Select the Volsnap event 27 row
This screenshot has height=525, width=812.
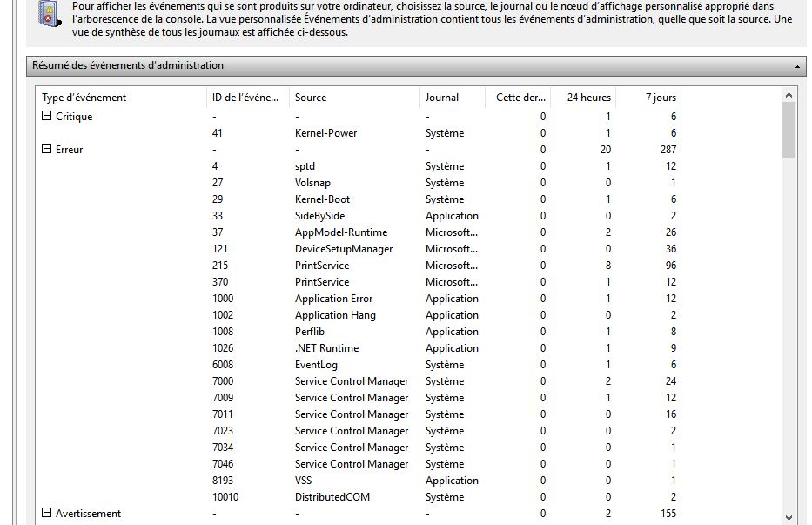click(359, 183)
